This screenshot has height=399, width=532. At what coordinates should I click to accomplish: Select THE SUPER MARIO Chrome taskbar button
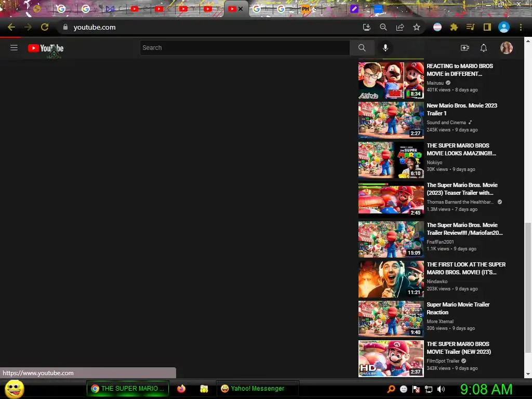[128, 389]
